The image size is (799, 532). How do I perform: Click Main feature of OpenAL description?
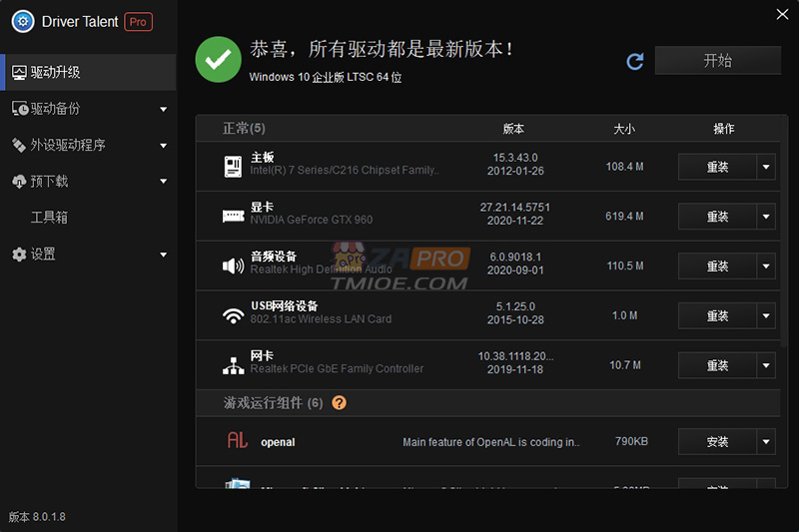tap(491, 442)
